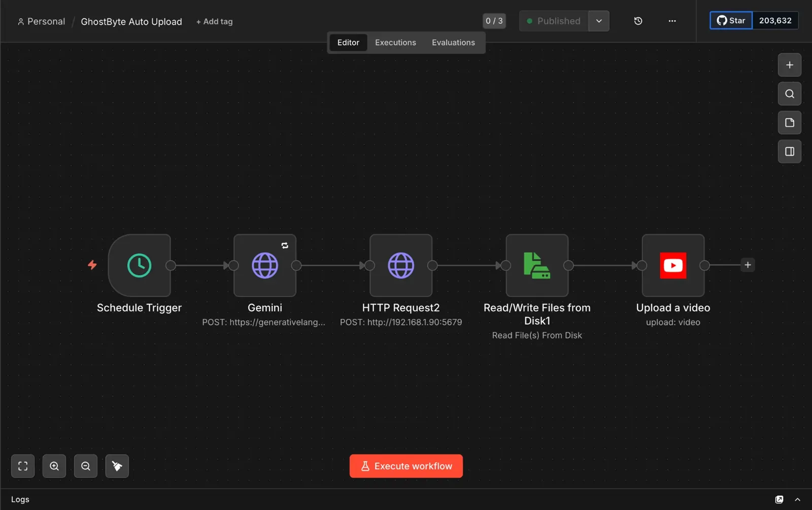Click the GhostByte Auto Upload workflow name
The image size is (812, 510).
131,21
